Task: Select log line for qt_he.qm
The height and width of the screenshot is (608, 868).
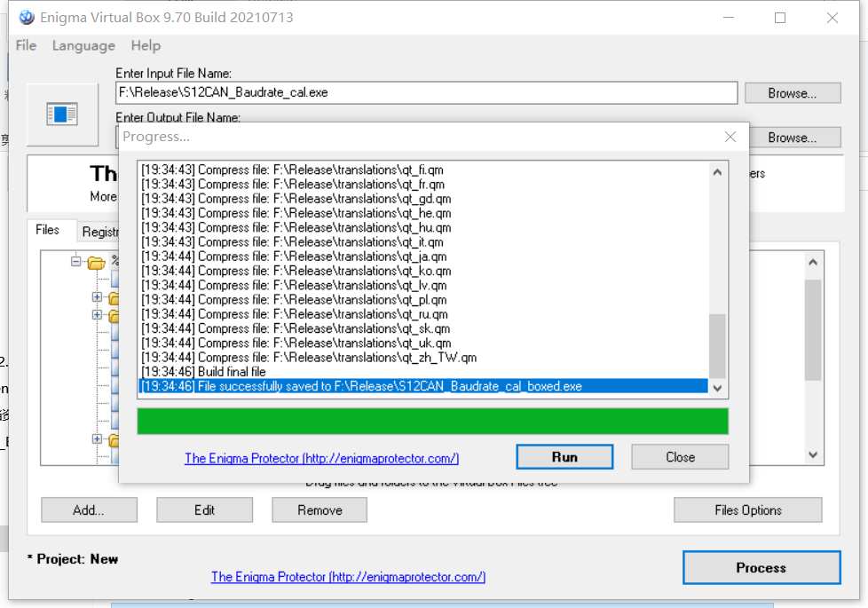Action: [423, 213]
